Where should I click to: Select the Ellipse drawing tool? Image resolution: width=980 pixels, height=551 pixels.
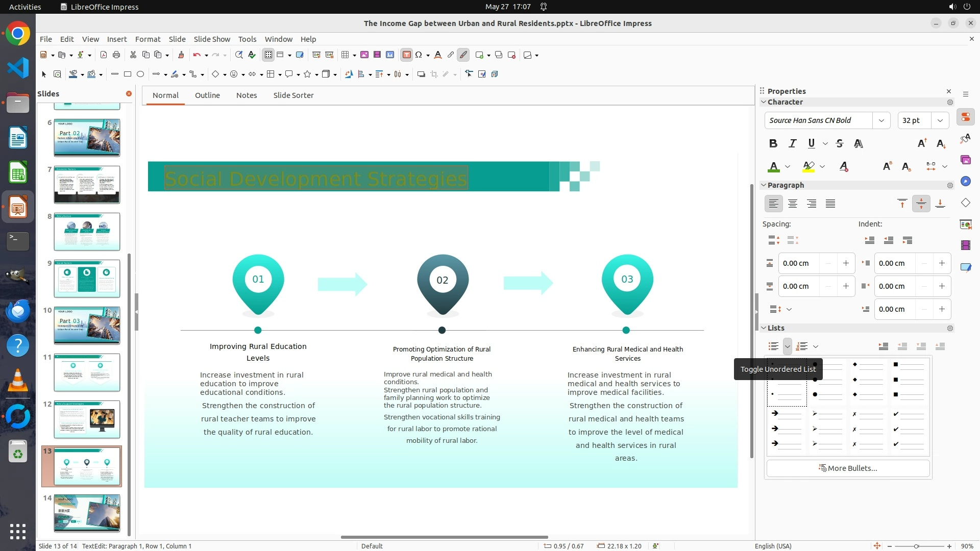(140, 74)
